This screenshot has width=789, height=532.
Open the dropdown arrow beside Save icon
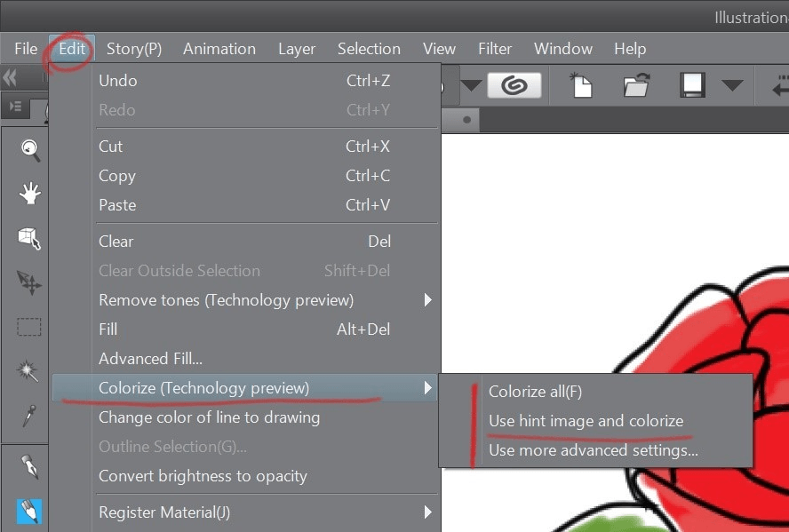[732, 85]
